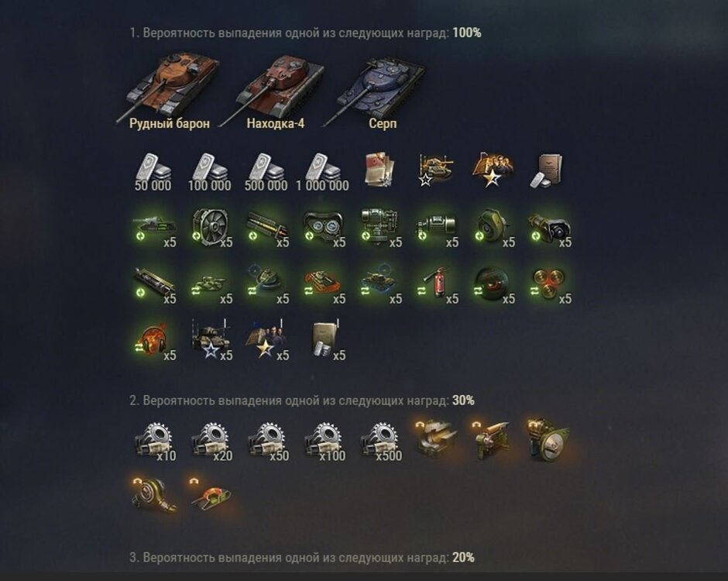The width and height of the screenshot is (728, 581).
Task: Click the x500 gear components icon
Action: tap(382, 442)
